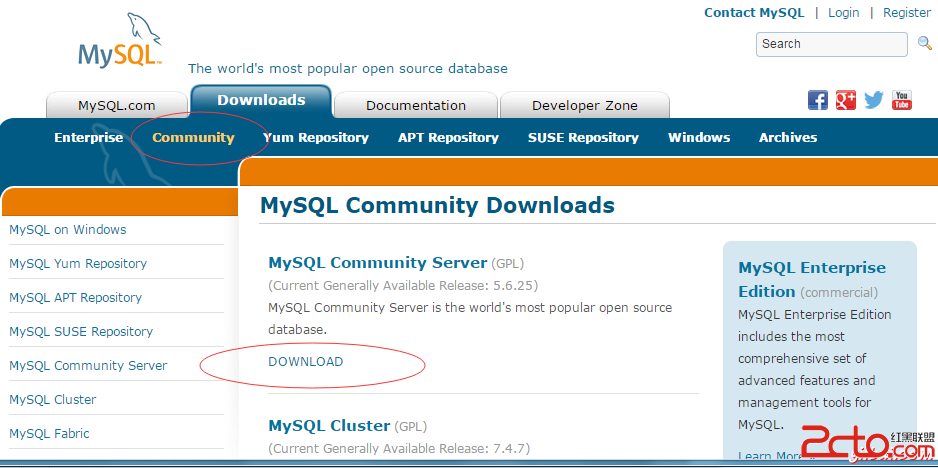Open the Windows submenu item
938x468 pixels.
pyautogui.click(x=699, y=138)
